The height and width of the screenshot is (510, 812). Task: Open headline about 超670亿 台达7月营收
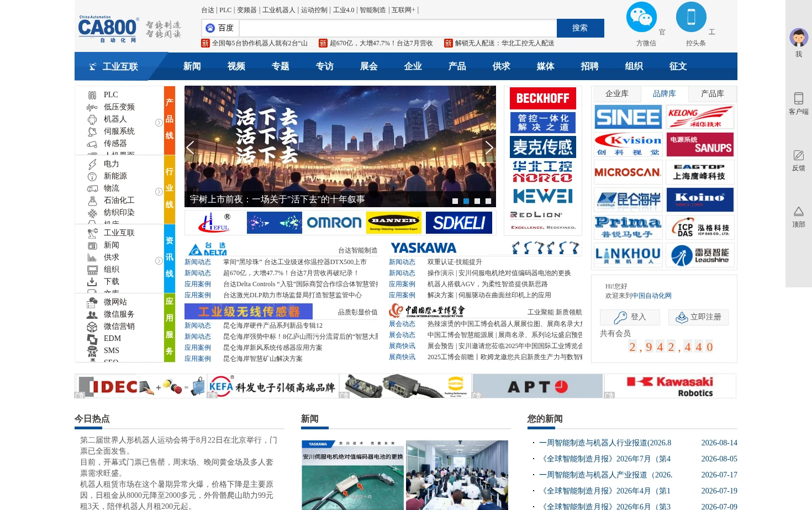coord(381,43)
